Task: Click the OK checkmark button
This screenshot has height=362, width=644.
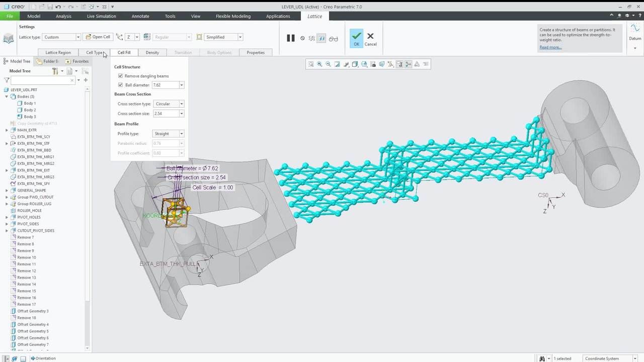Action: [x=356, y=38]
